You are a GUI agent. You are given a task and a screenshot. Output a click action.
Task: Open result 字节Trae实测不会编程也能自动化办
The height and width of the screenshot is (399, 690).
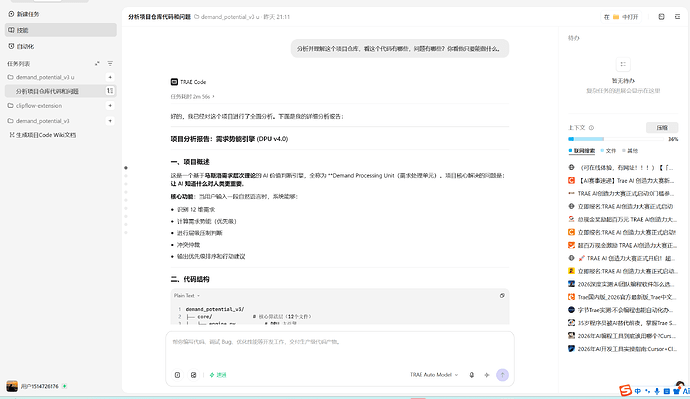(622, 310)
